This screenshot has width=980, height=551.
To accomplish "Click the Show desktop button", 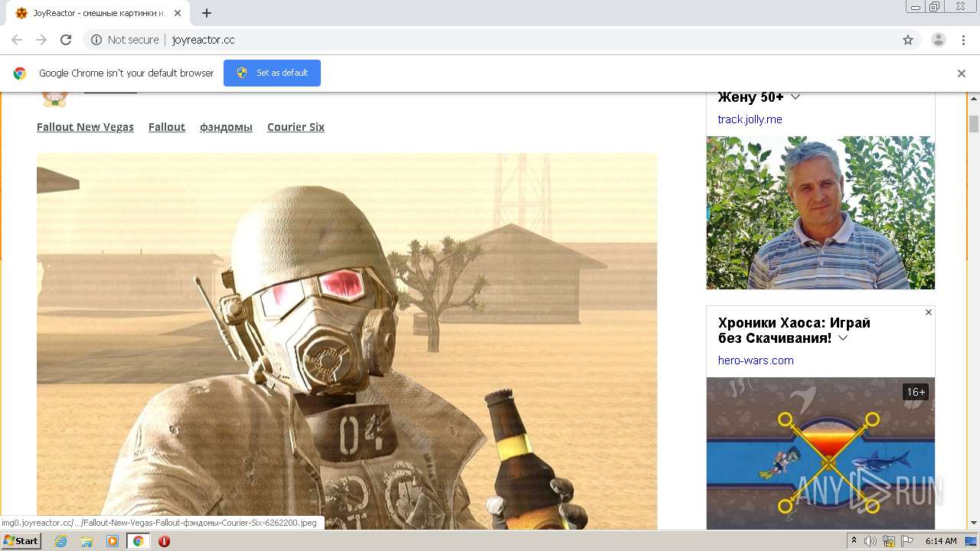I will click(x=971, y=541).
